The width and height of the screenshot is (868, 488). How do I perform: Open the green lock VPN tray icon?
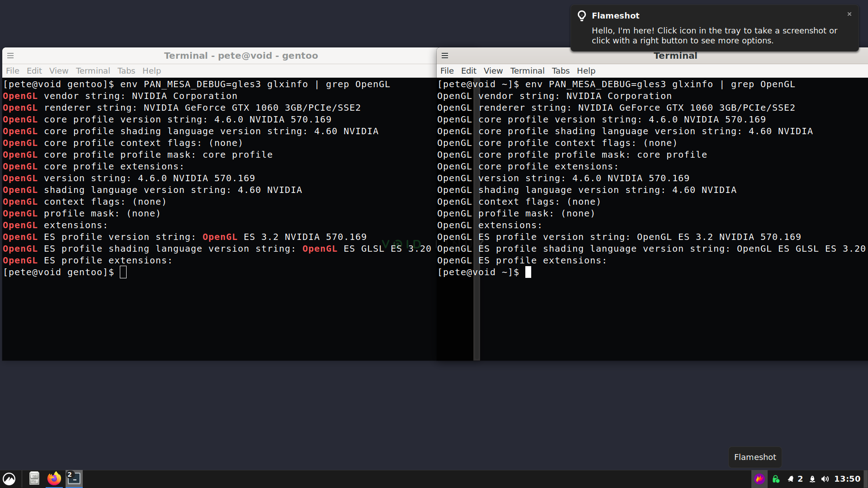(x=776, y=479)
